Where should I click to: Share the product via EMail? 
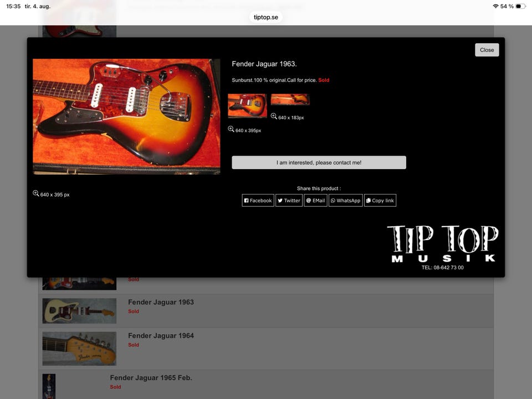coord(315,200)
